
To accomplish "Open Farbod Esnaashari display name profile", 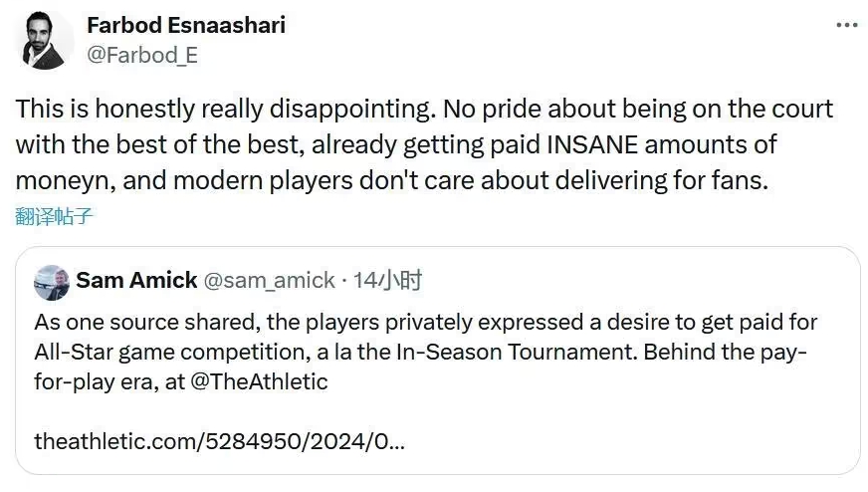I will click(186, 25).
